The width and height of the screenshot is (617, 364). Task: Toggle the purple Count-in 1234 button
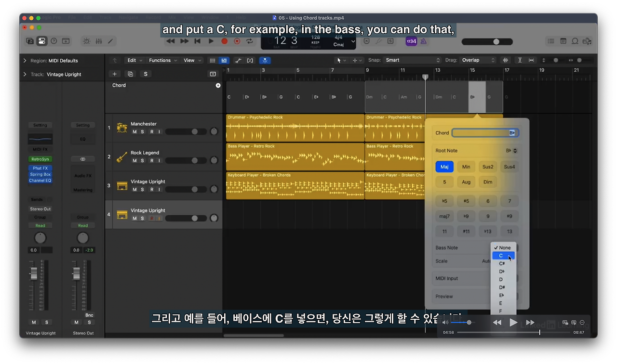411,41
